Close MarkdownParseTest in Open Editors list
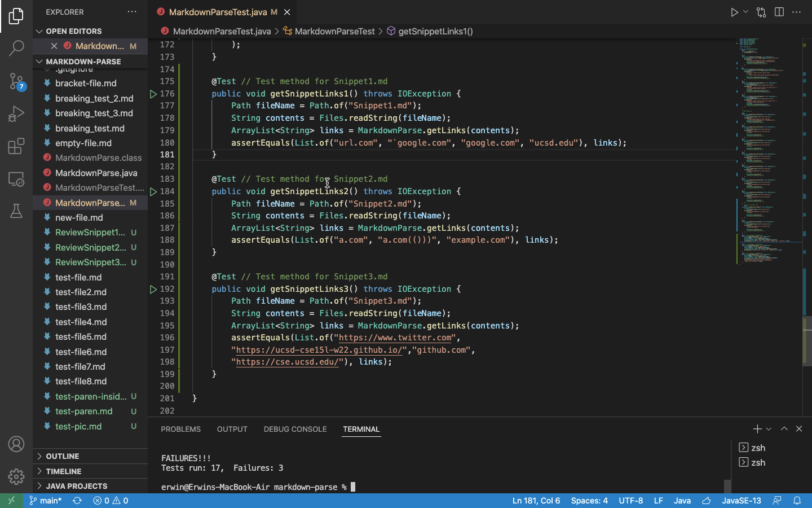Screen dimensions: 812x508 (x=54, y=46)
